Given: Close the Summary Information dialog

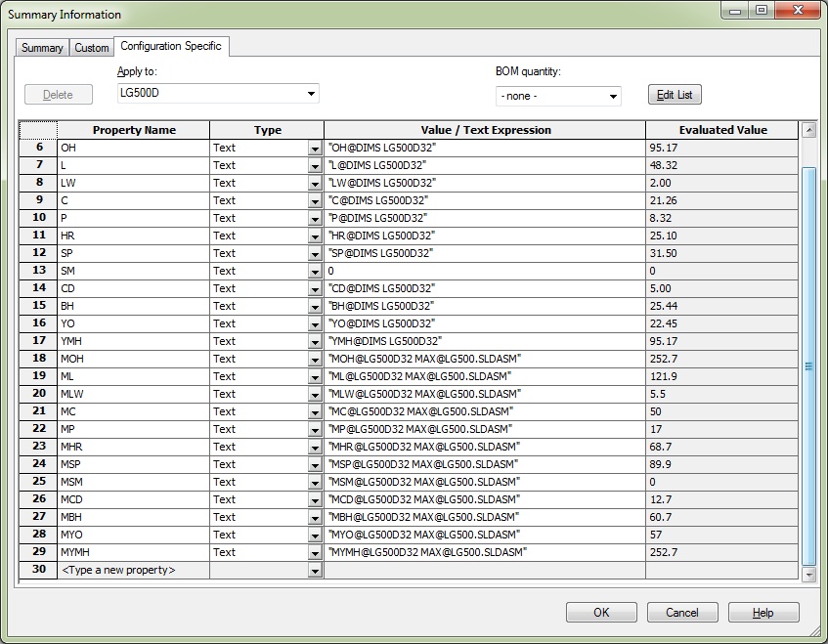Looking at the screenshot, I should coord(798,10).
